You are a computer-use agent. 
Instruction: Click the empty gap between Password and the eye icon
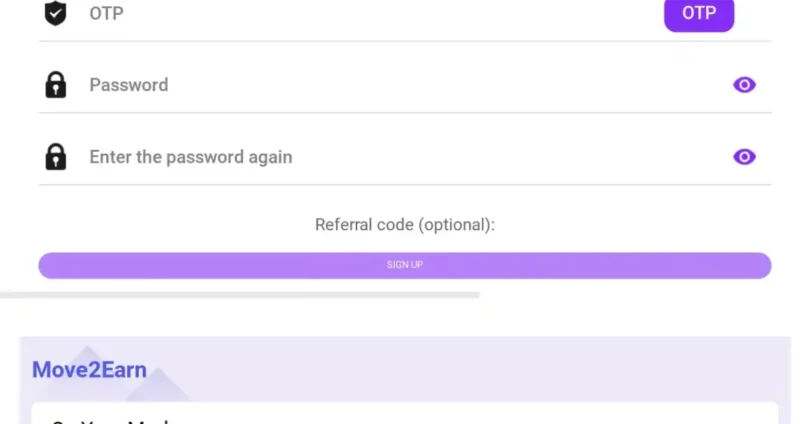coord(449,85)
